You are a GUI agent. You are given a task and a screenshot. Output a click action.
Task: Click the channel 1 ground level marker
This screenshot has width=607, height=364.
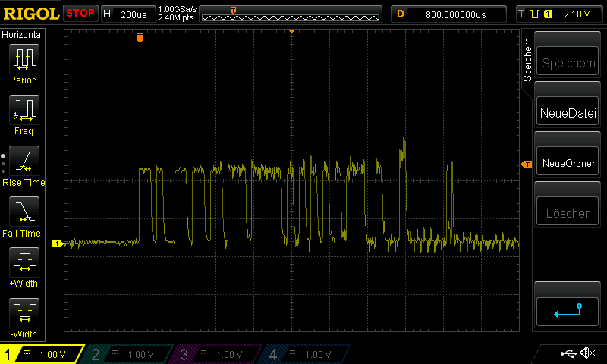point(58,243)
